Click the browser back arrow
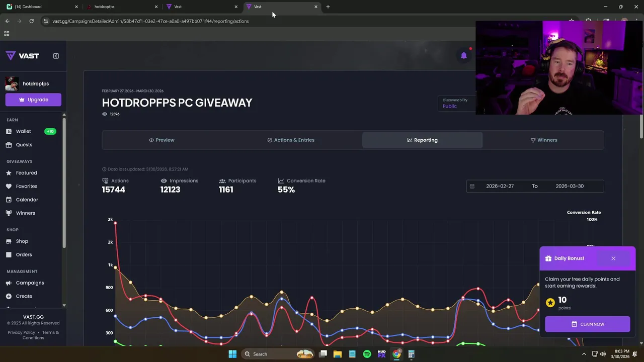The width and height of the screenshot is (644, 362). pos(7,21)
